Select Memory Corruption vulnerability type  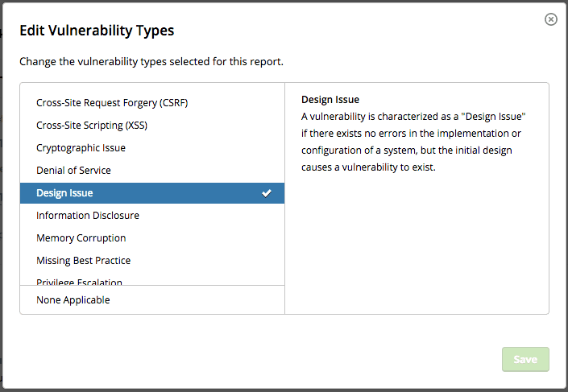click(x=81, y=238)
